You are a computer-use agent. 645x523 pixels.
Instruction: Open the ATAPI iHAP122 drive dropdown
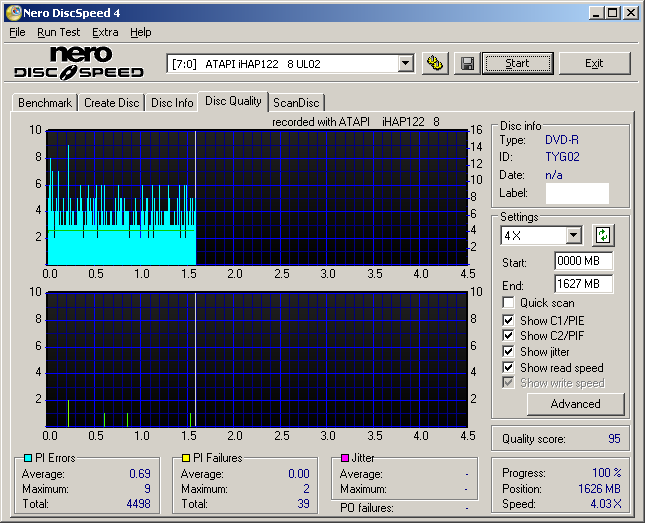pos(405,63)
